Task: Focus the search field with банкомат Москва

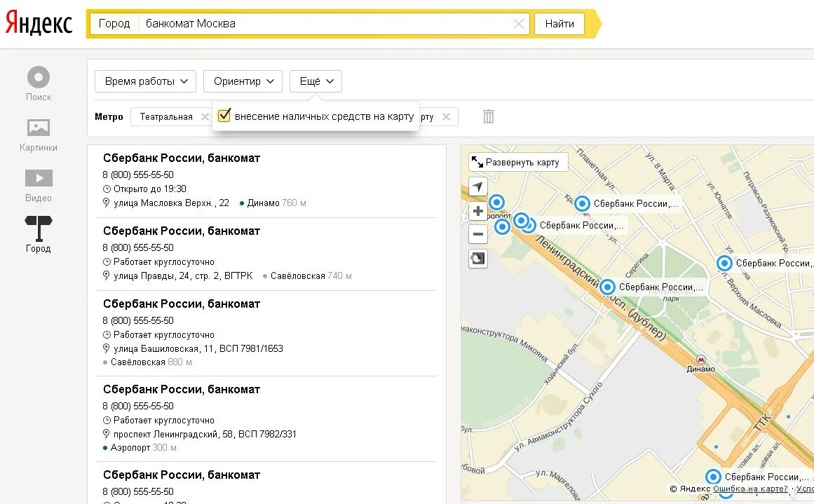Action: [x=323, y=24]
